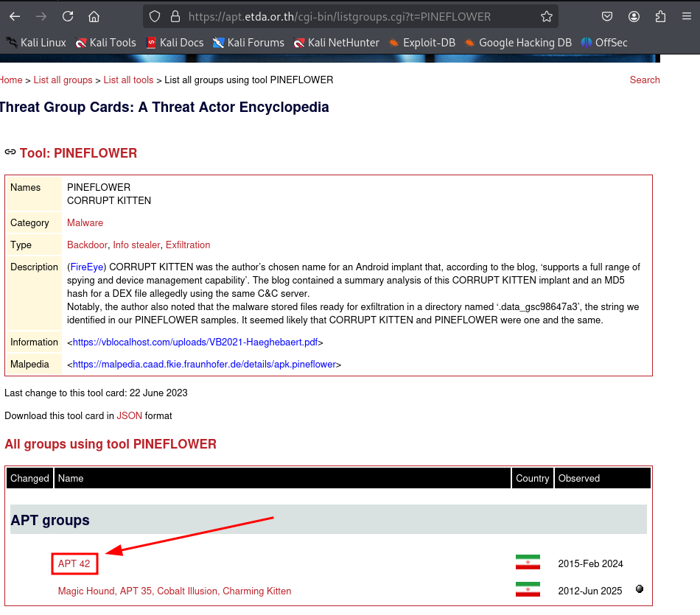Open the Firefox account icon
700x615 pixels.
coord(634,16)
